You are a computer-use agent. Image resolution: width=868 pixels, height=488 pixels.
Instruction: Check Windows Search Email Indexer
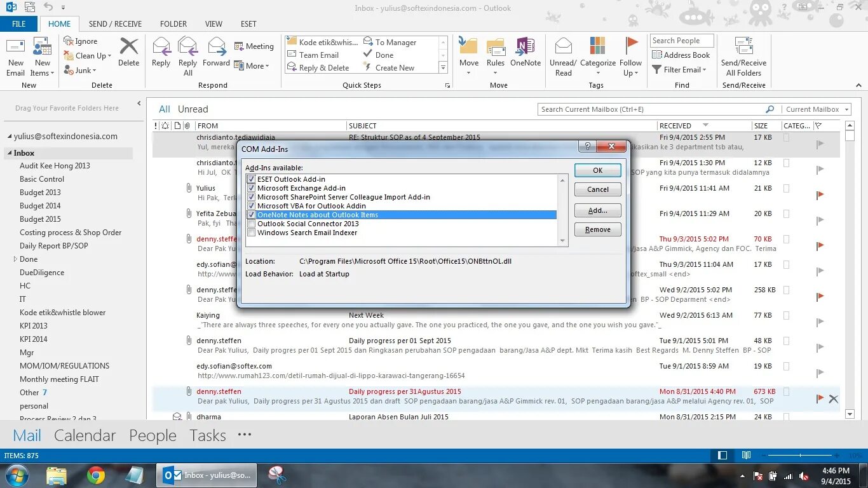[x=252, y=233]
